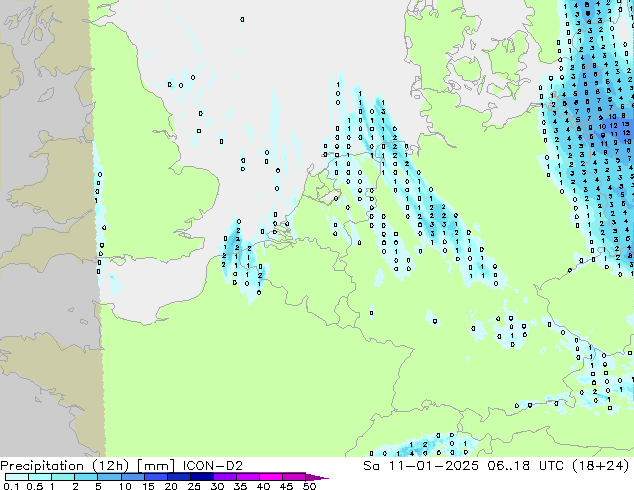Image resolution: width=634 pixels, height=490 pixels.
Task: Click the 0.1–0.5 mm legend color box
Action: click(17, 477)
